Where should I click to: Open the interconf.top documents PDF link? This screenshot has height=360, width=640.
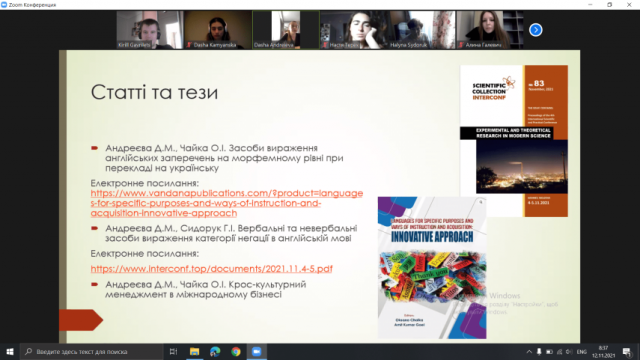211,269
